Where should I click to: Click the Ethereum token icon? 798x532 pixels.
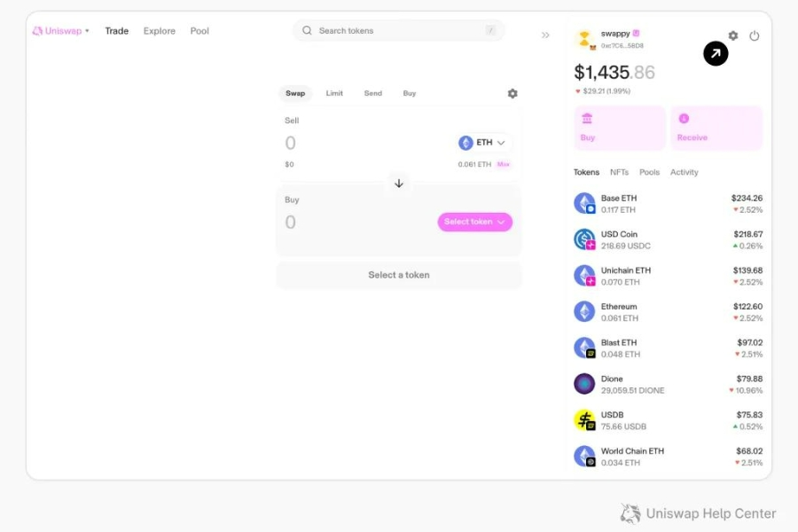[585, 311]
